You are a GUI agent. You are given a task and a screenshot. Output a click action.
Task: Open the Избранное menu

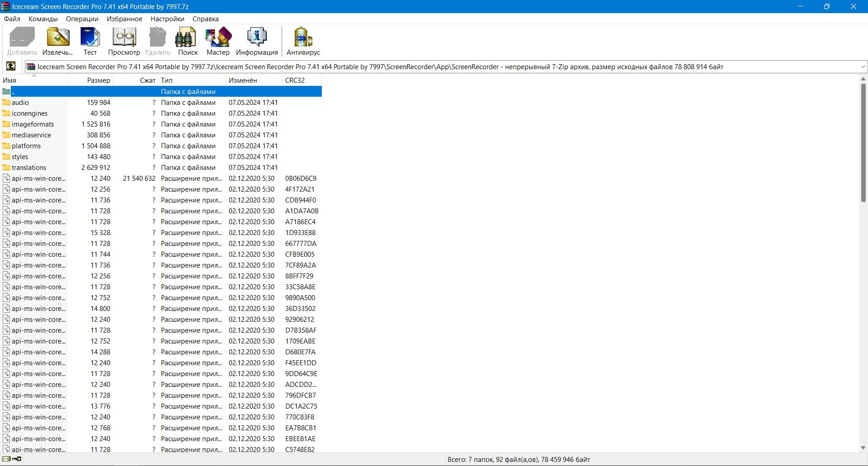click(124, 19)
